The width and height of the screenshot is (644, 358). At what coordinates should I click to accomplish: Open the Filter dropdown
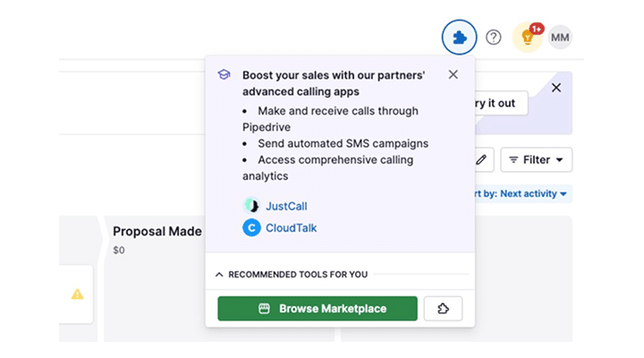[x=536, y=159]
